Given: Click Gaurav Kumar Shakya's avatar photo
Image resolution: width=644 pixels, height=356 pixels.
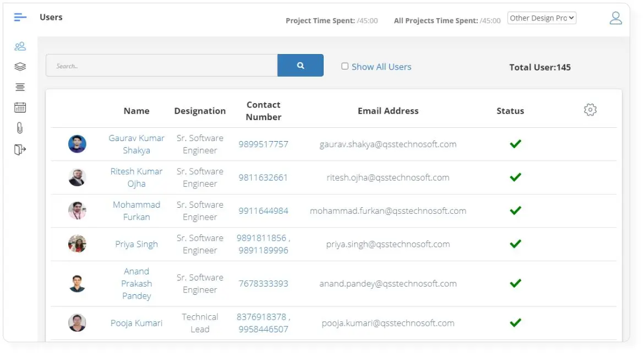Looking at the screenshot, I should (77, 144).
